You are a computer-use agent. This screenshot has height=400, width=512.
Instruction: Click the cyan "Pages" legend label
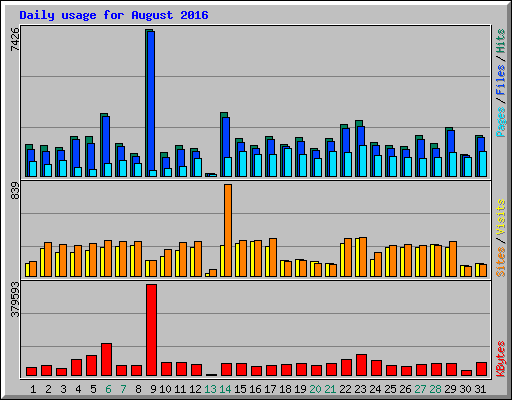click(x=500, y=122)
